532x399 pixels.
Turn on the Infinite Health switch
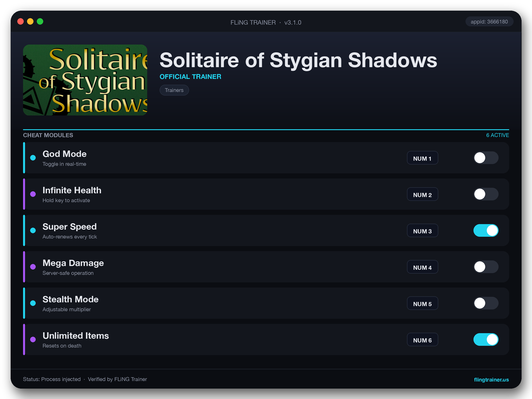tap(486, 194)
